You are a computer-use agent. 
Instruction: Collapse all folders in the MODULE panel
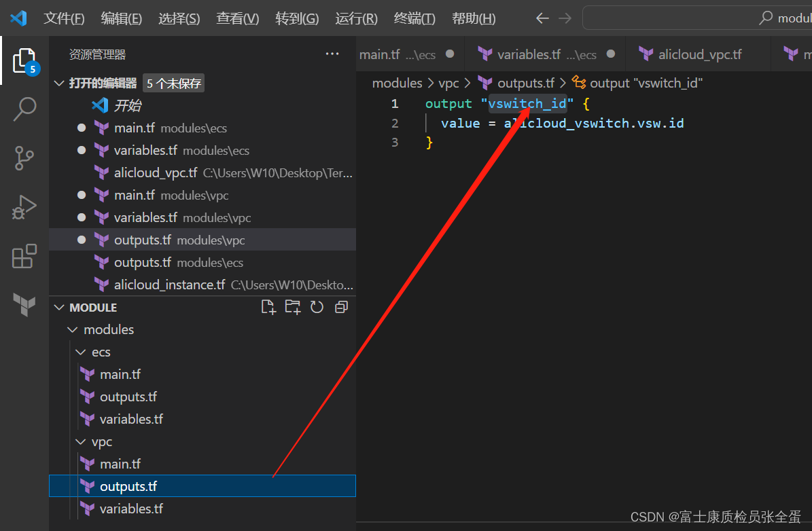point(340,307)
